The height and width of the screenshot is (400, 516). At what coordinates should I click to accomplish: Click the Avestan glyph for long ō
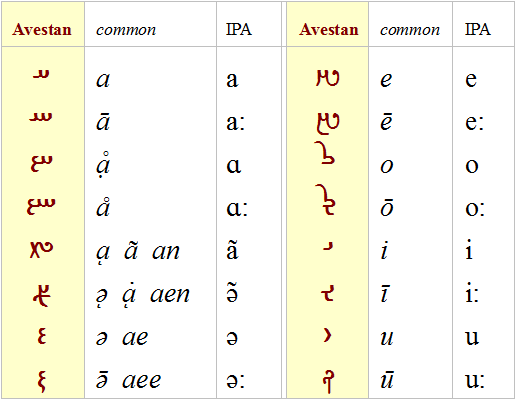pos(325,200)
